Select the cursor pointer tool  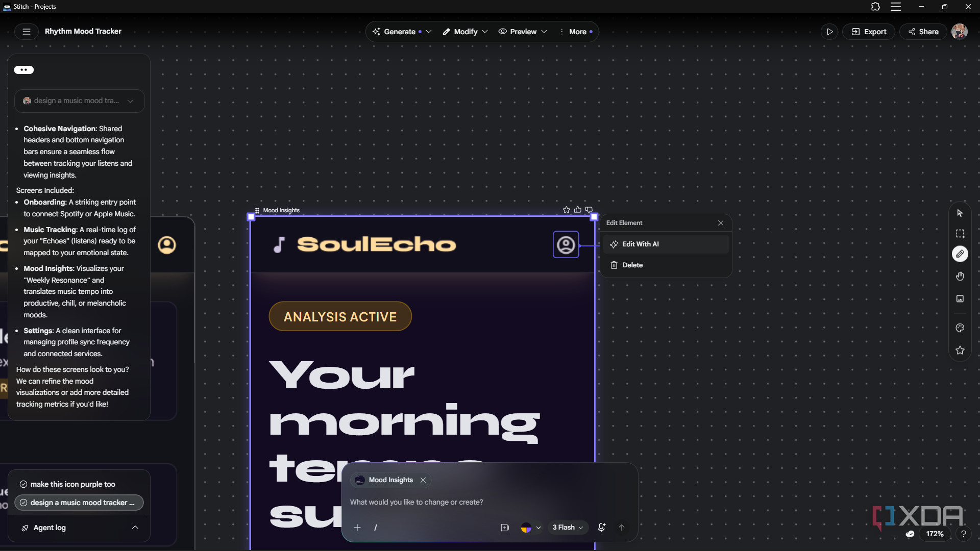click(960, 213)
